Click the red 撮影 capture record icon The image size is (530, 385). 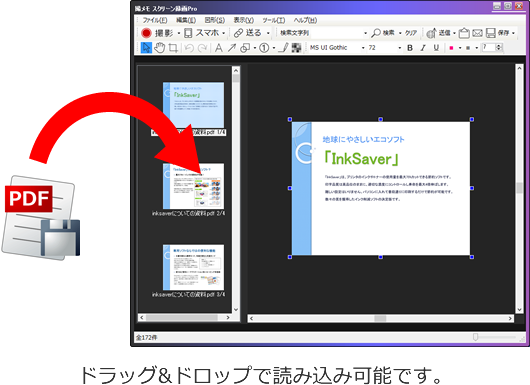click(146, 33)
